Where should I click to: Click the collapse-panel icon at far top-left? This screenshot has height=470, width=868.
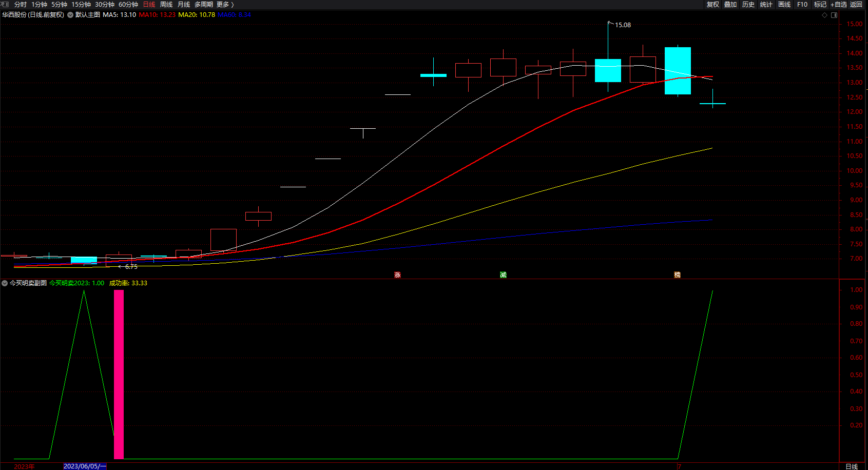tap(5, 4)
